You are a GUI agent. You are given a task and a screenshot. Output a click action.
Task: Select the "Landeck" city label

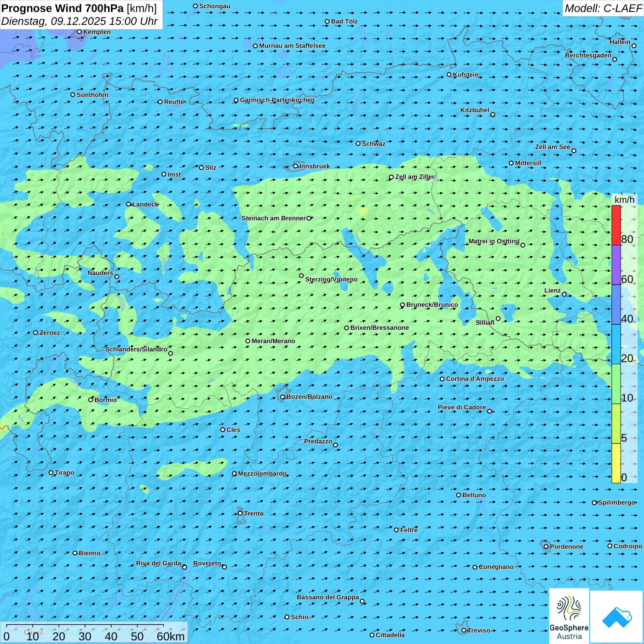146,204
